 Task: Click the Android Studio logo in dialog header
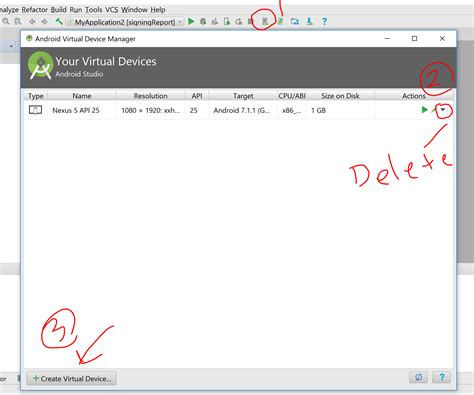click(40, 65)
